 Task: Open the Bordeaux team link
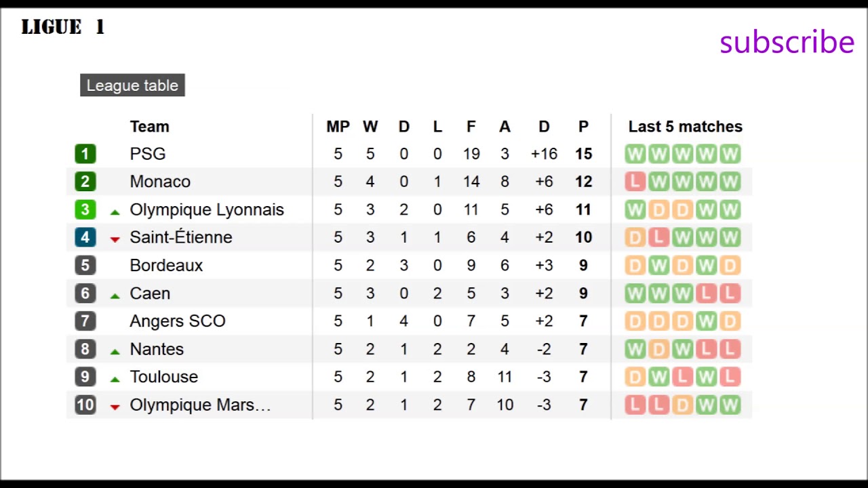[x=166, y=265]
